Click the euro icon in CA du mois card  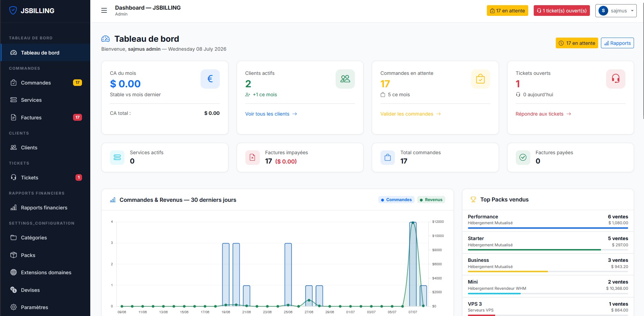(210, 79)
